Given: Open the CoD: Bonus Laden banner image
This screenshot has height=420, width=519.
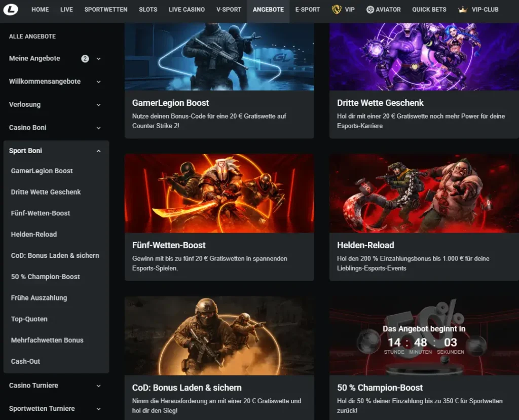Looking at the screenshot, I should pos(219,336).
